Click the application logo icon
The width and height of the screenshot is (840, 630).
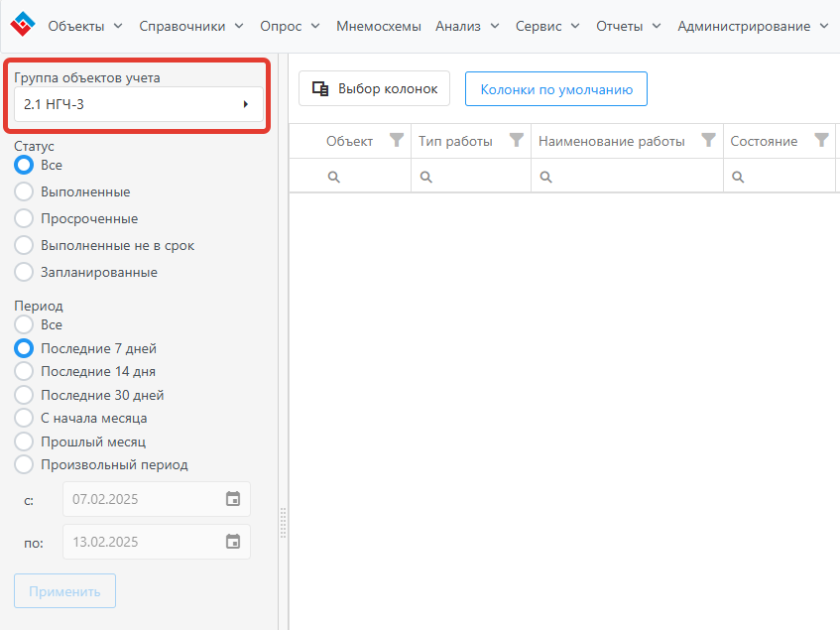pos(22,26)
